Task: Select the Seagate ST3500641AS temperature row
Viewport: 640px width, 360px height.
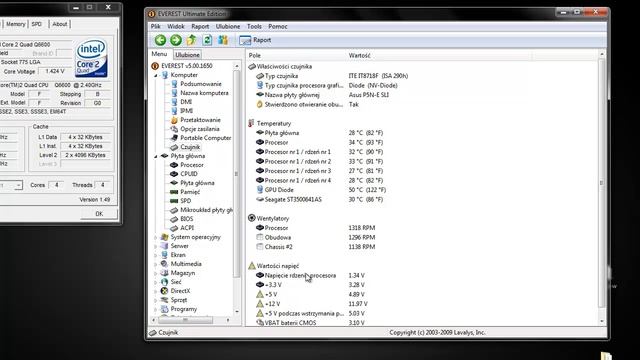Action: 320,200
